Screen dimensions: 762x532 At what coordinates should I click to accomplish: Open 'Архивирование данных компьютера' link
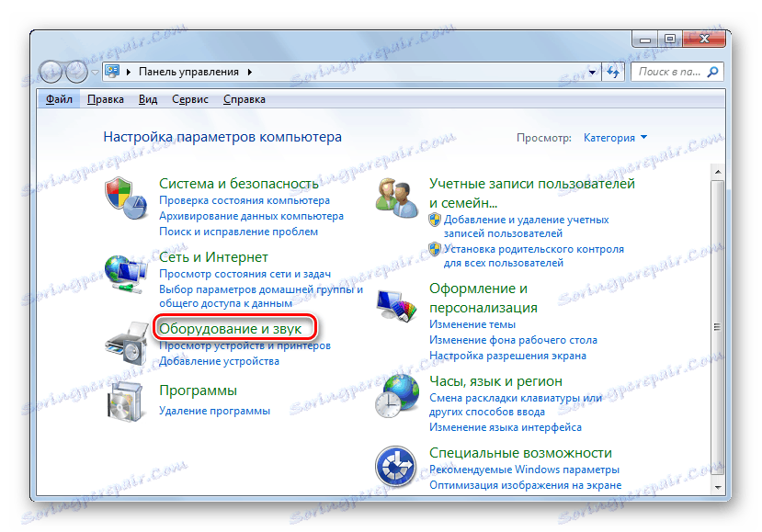(x=251, y=216)
